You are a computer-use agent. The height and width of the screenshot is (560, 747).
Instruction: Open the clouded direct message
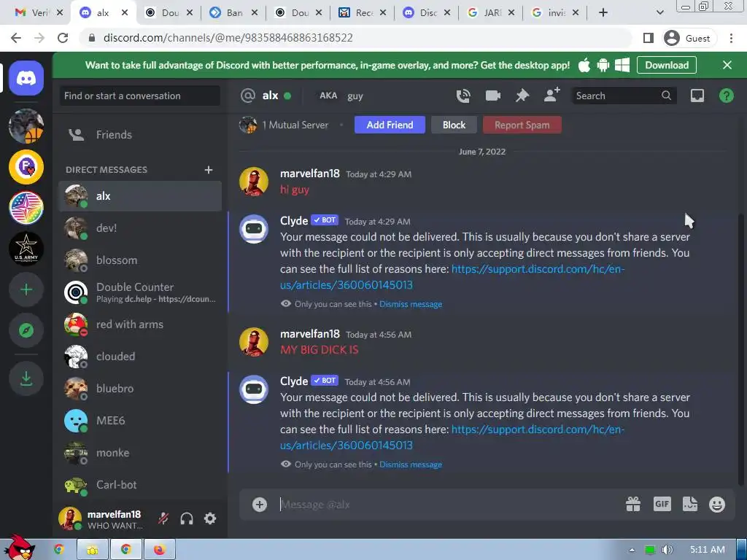coord(140,356)
